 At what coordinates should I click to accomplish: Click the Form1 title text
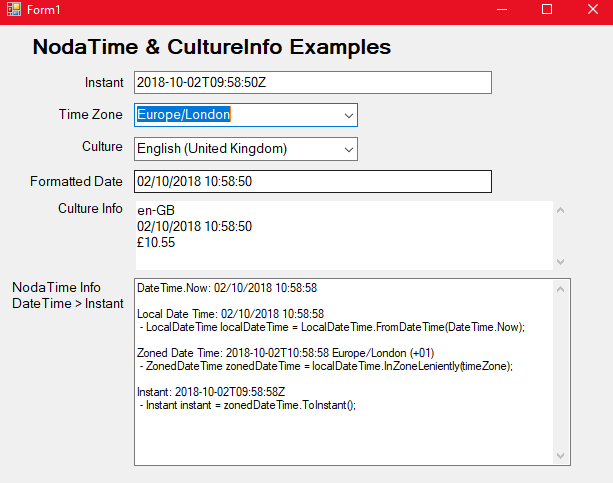(x=43, y=10)
